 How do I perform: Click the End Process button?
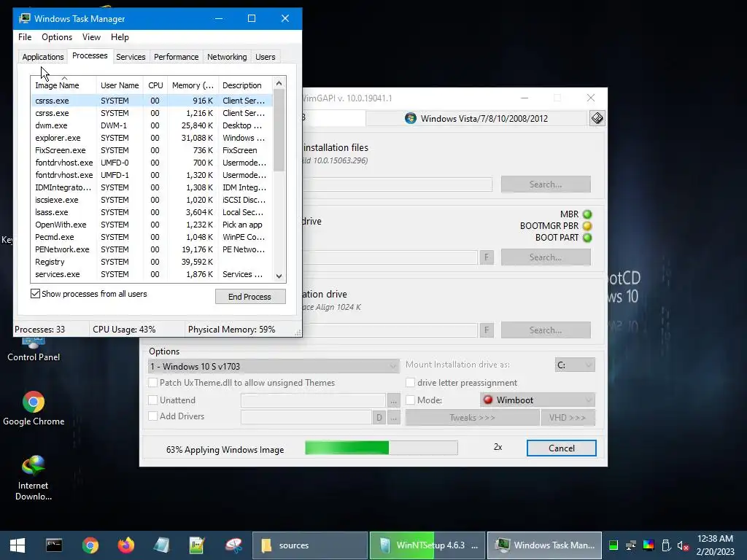click(250, 296)
